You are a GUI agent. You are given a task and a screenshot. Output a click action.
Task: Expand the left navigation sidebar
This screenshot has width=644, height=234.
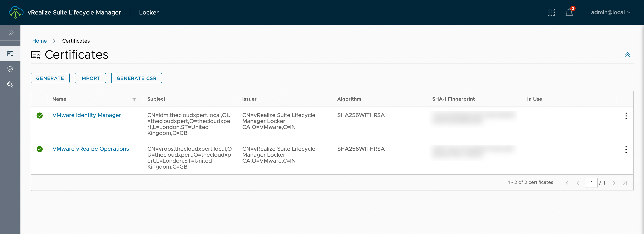(11, 33)
